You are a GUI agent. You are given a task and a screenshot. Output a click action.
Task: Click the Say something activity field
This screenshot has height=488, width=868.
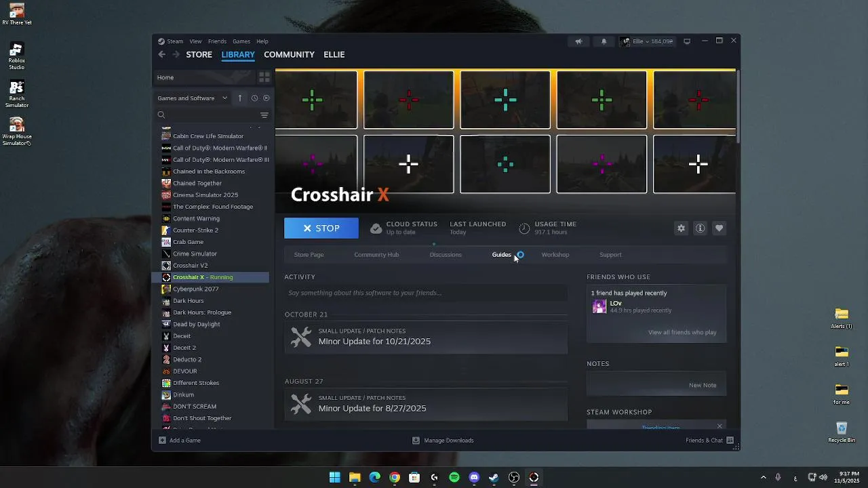click(426, 293)
